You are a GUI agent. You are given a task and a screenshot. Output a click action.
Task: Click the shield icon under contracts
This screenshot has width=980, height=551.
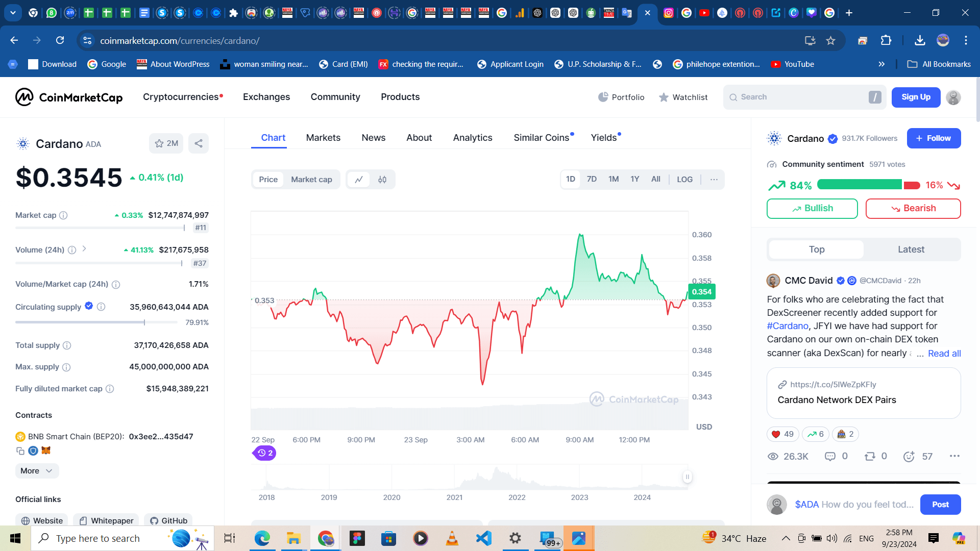[x=33, y=450]
